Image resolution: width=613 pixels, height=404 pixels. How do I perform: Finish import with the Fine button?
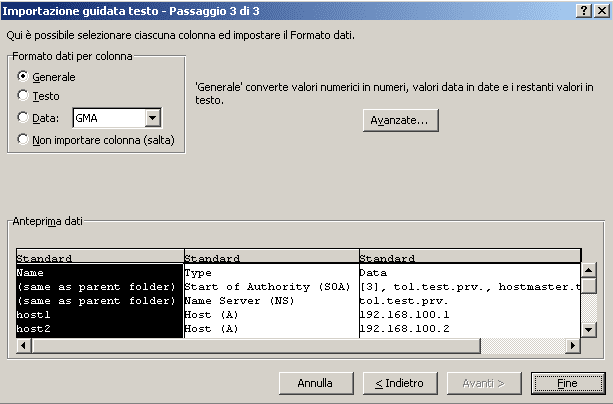click(x=568, y=383)
